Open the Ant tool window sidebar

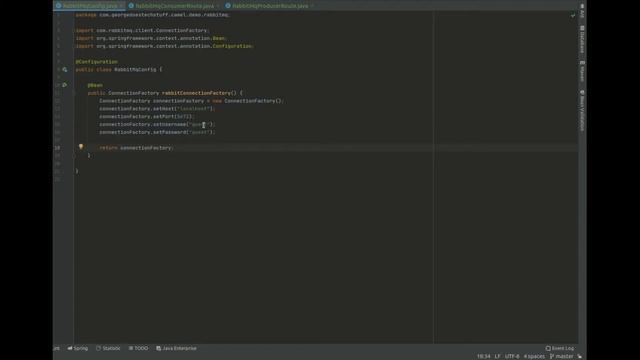pos(582,11)
